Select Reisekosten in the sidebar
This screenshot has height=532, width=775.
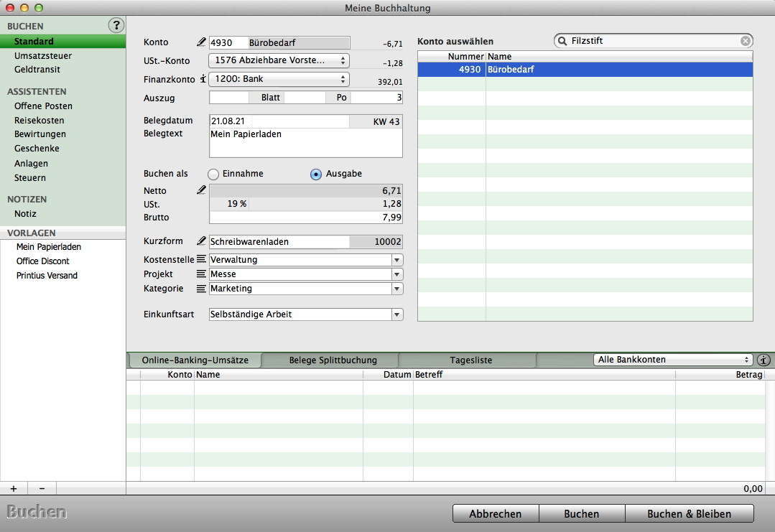coord(40,120)
